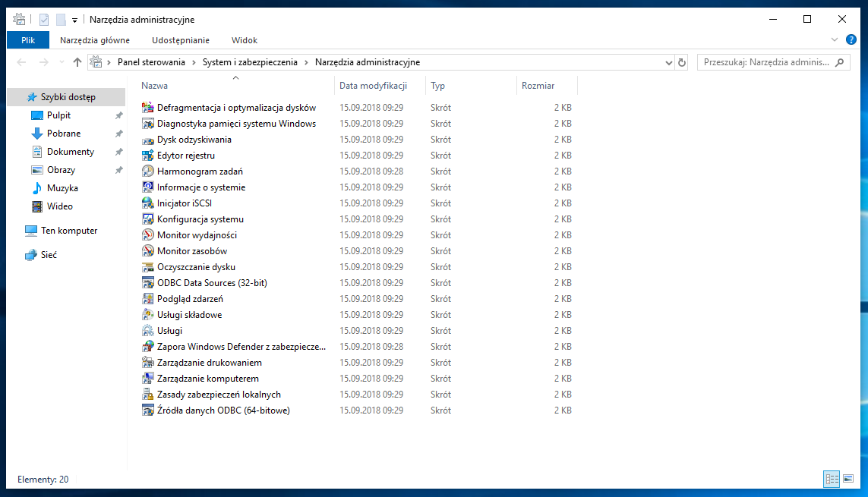Click the Dysk odzyskiwania shortcut icon
868x497 pixels.
(x=147, y=140)
